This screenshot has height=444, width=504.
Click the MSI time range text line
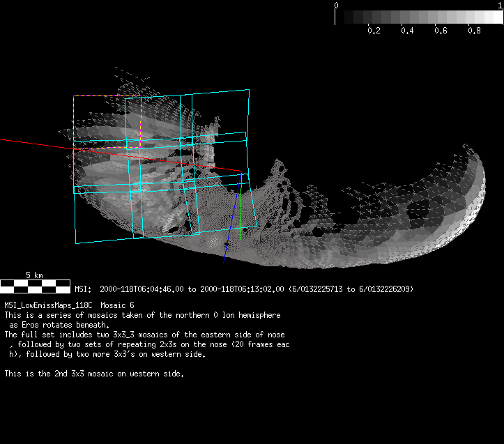[x=244, y=289]
